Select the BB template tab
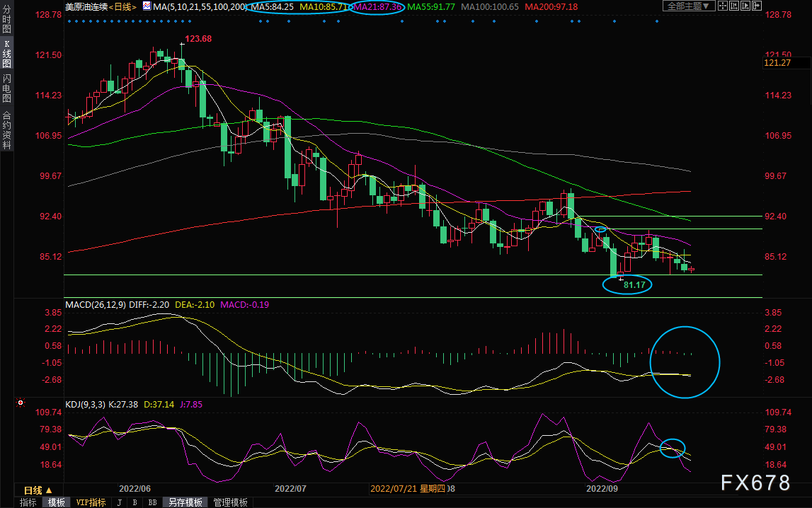 [152, 502]
